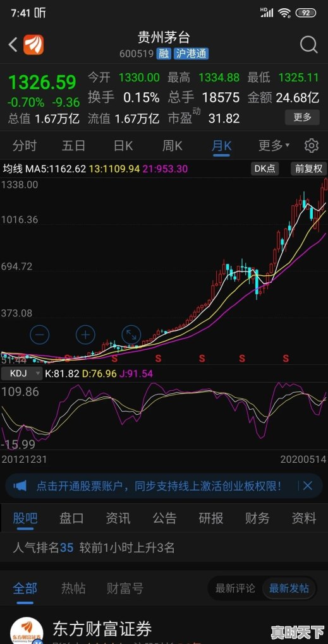The height and width of the screenshot is (644, 328).
Task: Switch to 周K chart tab
Action: (x=173, y=145)
